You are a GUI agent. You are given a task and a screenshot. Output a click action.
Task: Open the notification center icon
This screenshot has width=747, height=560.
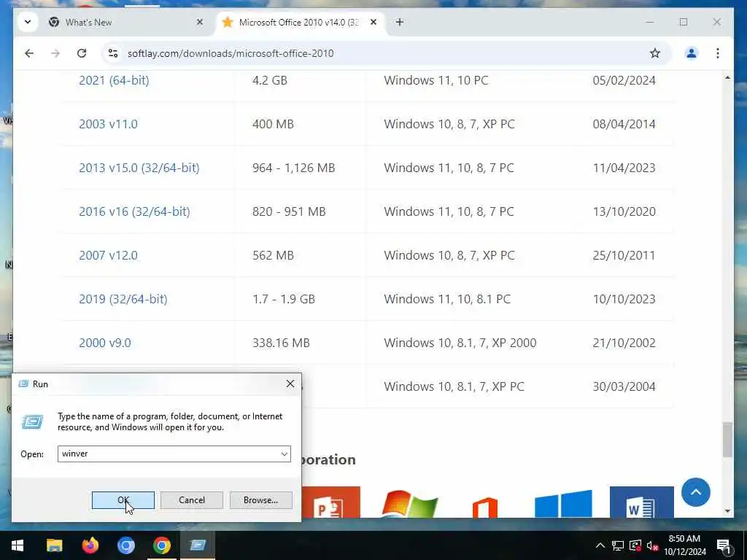[x=724, y=545]
